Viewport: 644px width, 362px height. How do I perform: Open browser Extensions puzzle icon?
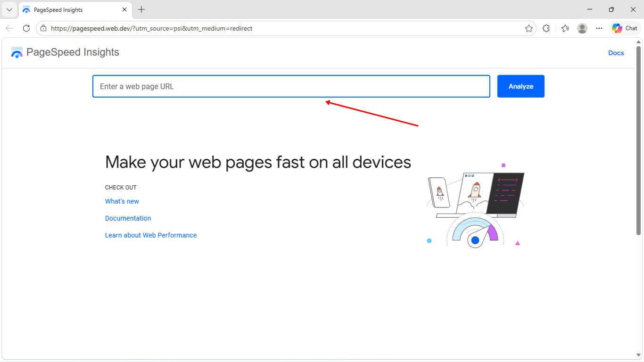[546, 28]
